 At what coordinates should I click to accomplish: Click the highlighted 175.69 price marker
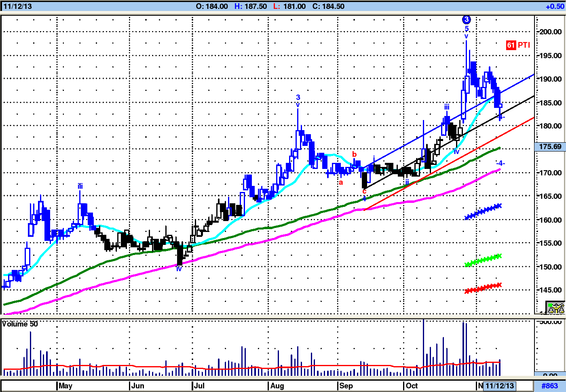[x=550, y=147]
